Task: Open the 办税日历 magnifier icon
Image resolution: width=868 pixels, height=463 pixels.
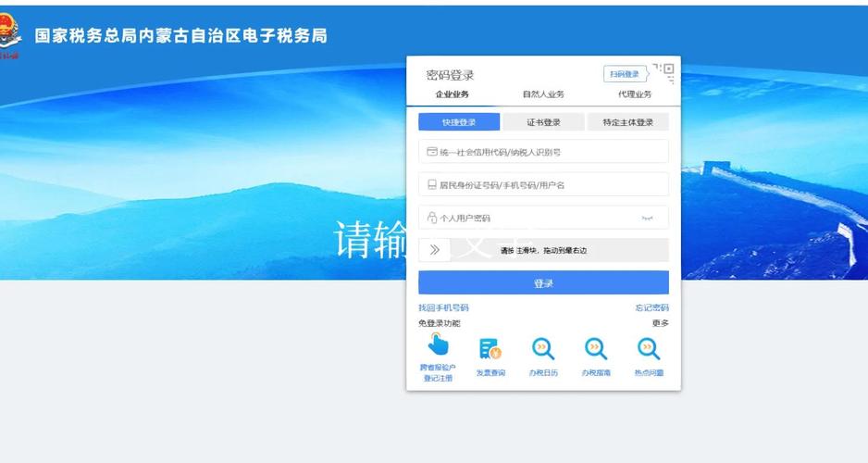Action: 543,349
